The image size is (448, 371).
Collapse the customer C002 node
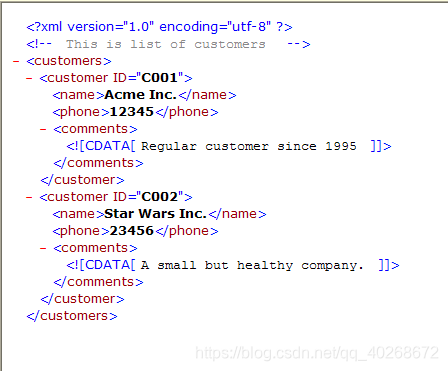[x=29, y=197]
